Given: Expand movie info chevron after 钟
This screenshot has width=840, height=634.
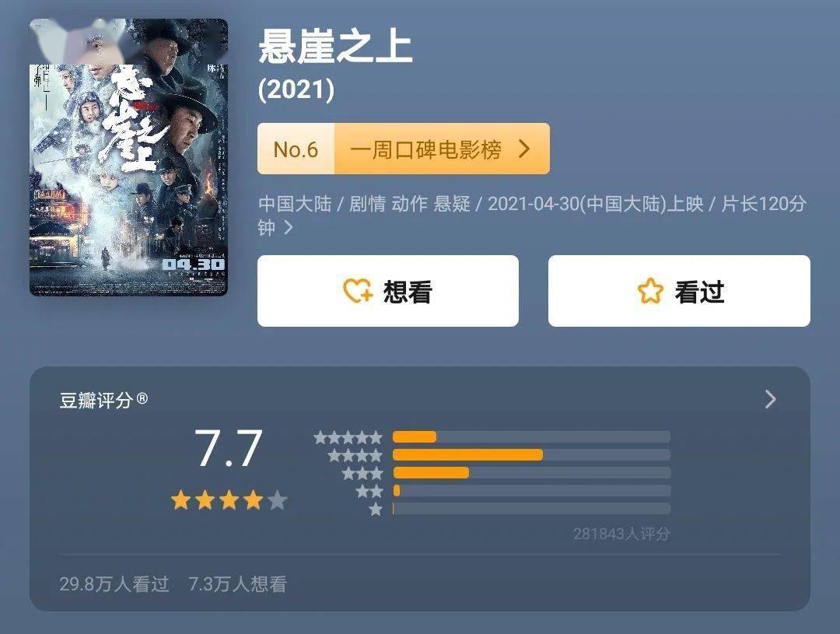Looking at the screenshot, I should (289, 228).
